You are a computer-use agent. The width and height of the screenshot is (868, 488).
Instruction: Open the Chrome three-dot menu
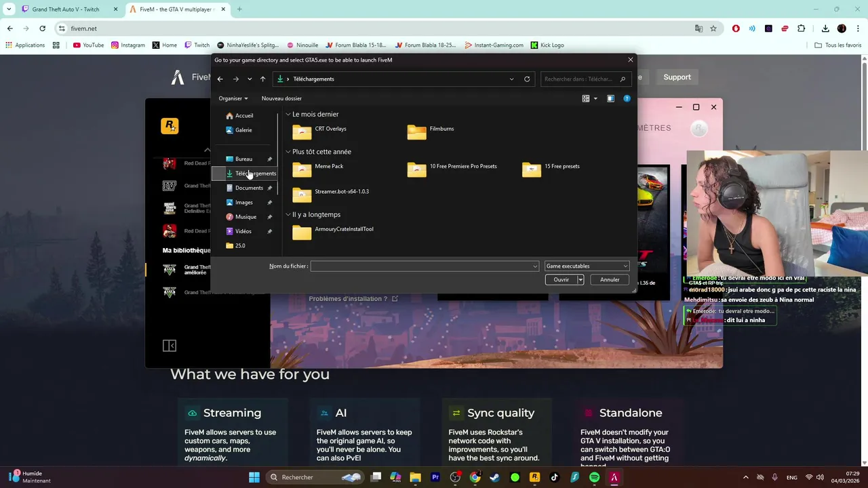pyautogui.click(x=858, y=28)
